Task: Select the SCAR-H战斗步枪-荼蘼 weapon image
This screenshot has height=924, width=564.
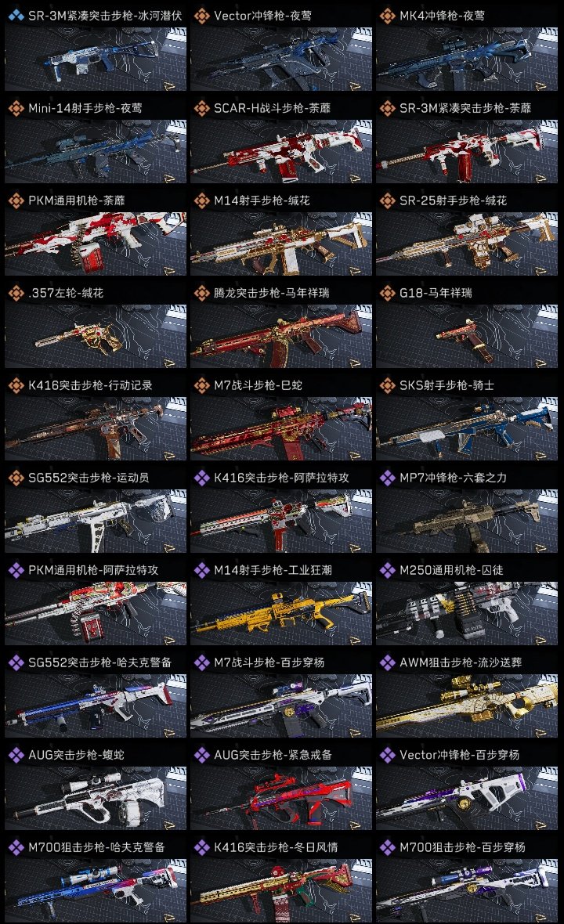Action: [x=281, y=151]
